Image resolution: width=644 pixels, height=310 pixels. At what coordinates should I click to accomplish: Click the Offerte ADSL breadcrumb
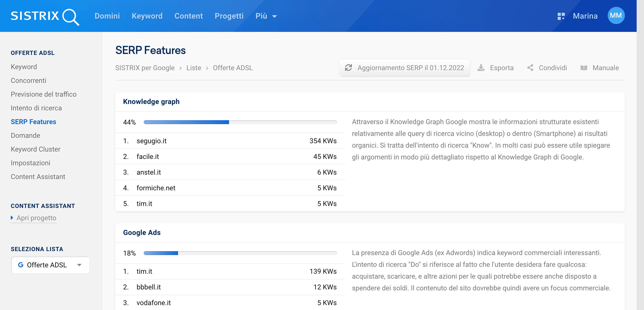point(233,68)
